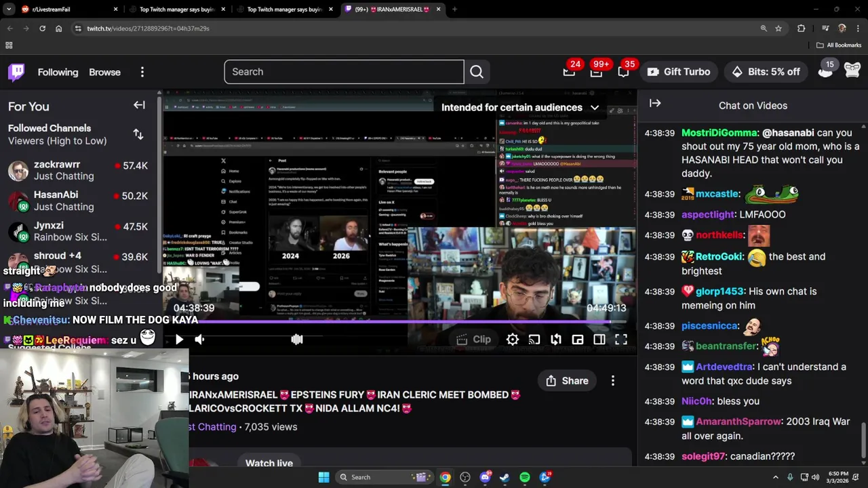
Task: Open the options menu beside Share
Action: click(613, 381)
